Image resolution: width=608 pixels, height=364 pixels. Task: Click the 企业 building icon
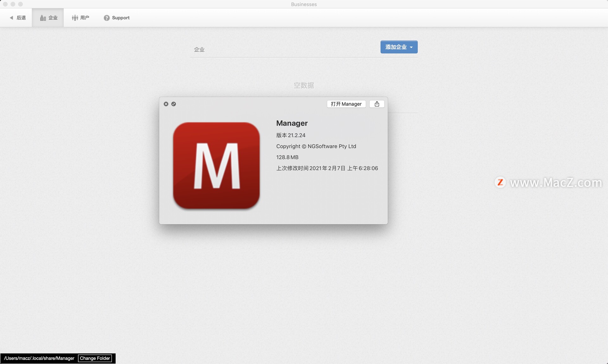[43, 18]
